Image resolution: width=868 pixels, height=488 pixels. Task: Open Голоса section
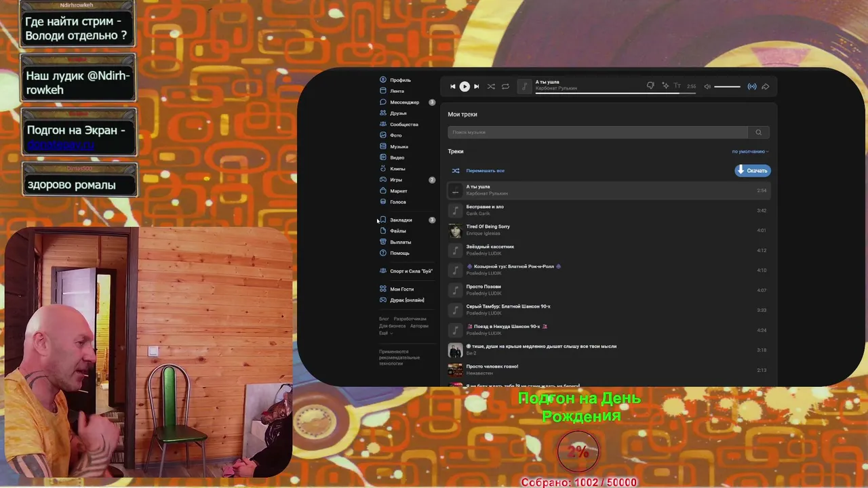pyautogui.click(x=398, y=202)
